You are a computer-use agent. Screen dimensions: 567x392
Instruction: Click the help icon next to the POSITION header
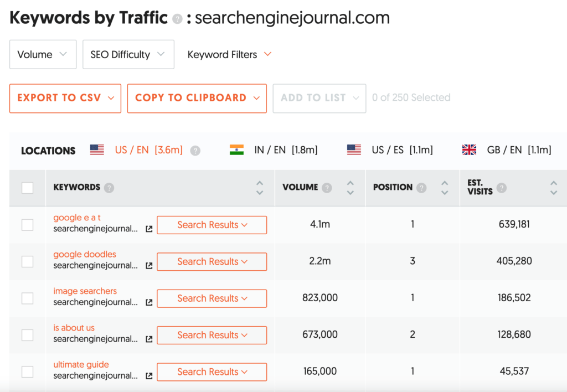tap(422, 187)
